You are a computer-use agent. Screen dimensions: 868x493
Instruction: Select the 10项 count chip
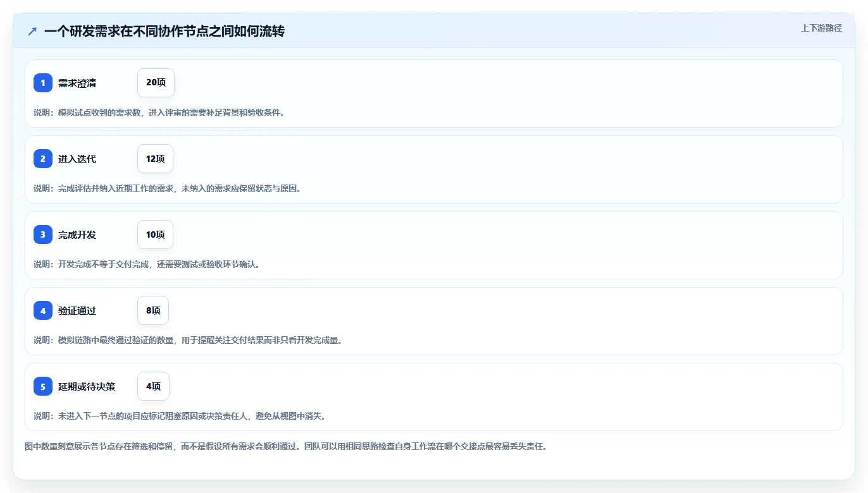(x=155, y=234)
